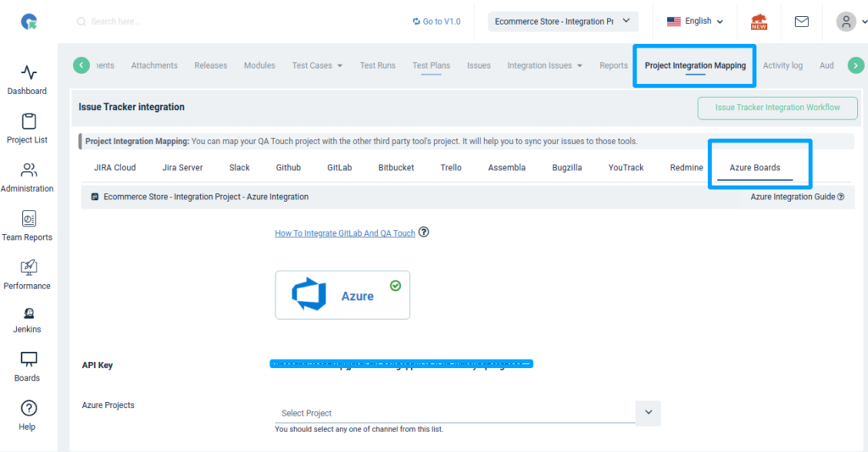Expand the Azure Projects Select Project dropdown
This screenshot has height=452, width=868.
point(648,412)
